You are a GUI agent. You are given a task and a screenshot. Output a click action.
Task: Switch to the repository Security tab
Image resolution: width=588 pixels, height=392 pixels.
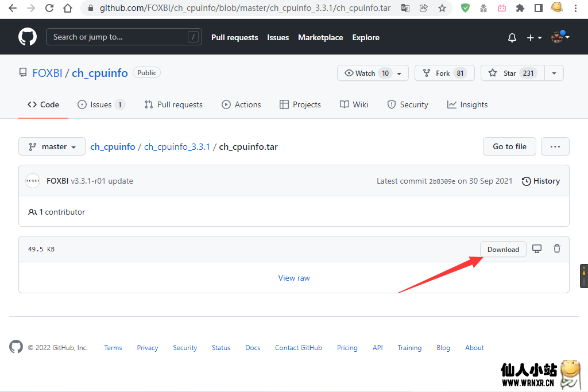pyautogui.click(x=407, y=104)
